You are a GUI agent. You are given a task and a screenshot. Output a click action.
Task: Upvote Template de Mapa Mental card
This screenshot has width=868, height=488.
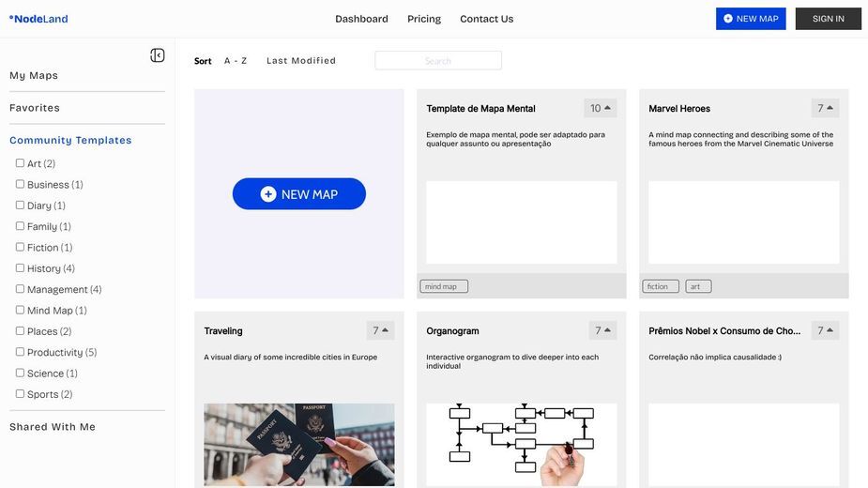600,108
